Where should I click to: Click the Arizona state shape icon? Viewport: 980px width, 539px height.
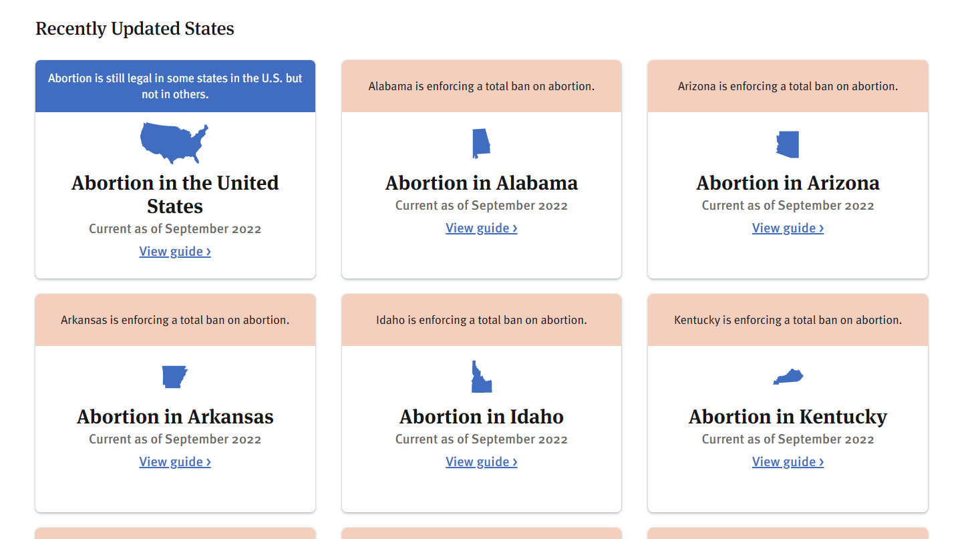pos(787,143)
